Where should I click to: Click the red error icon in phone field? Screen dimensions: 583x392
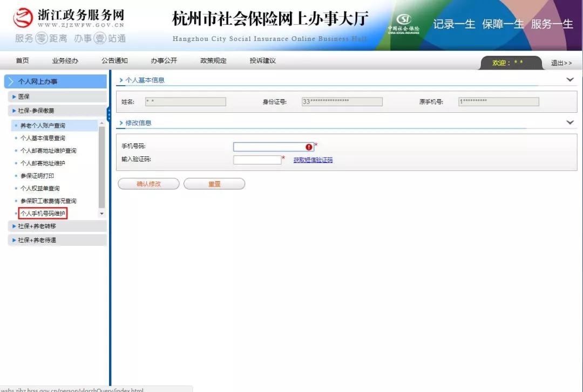[309, 147]
